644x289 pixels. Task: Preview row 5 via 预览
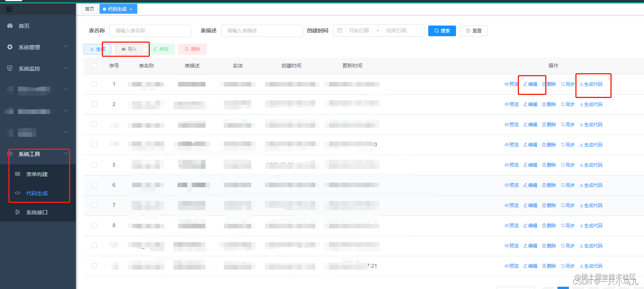(x=511, y=165)
